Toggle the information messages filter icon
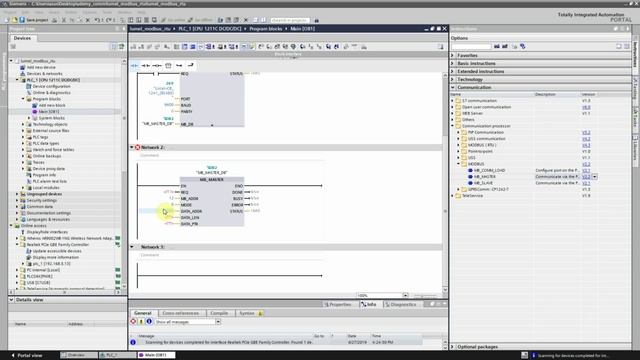 point(149,322)
